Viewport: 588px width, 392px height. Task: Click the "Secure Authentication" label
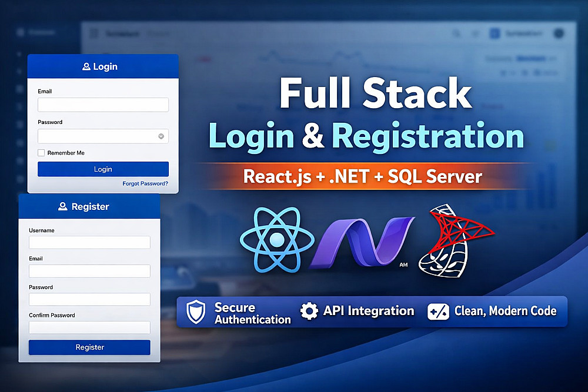pyautogui.click(x=253, y=313)
